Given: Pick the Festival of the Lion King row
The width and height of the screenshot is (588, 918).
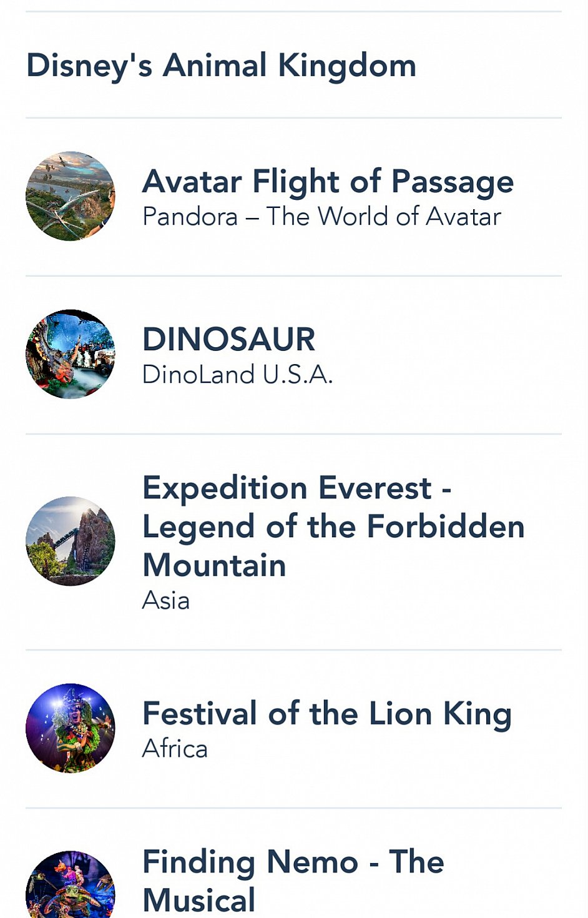Looking at the screenshot, I should 294,729.
